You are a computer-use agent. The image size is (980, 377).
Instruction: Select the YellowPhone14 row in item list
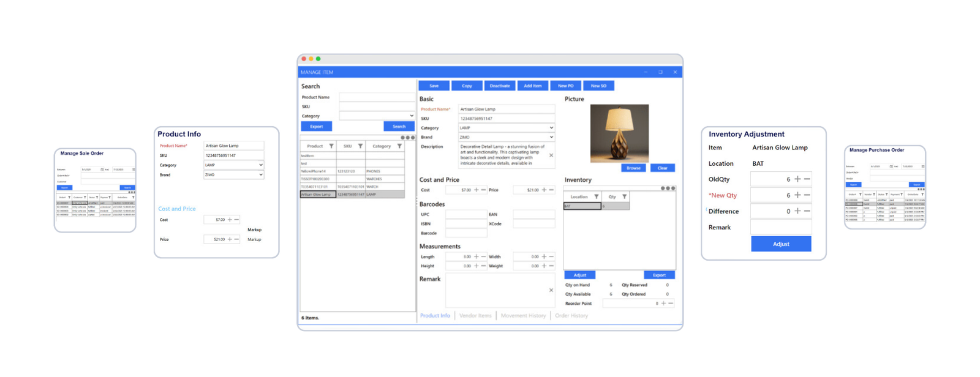(352, 171)
